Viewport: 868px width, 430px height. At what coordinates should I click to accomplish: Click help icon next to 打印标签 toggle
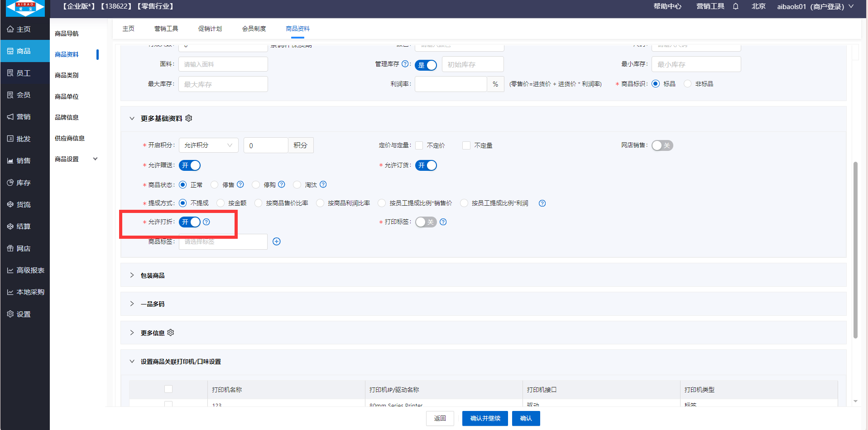click(443, 222)
